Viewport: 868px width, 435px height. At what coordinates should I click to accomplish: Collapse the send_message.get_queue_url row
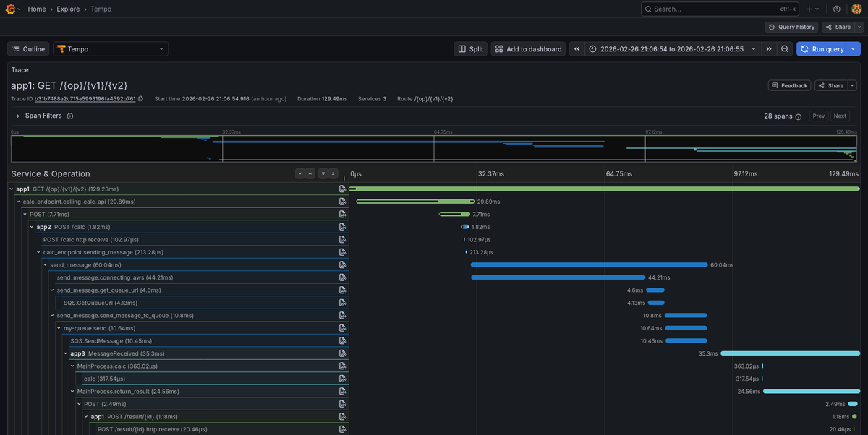click(x=53, y=290)
